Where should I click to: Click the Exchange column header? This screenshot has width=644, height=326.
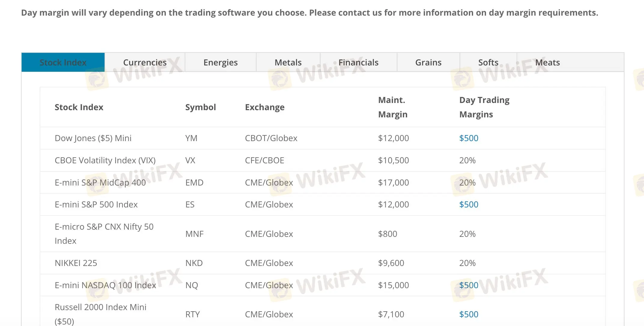265,107
